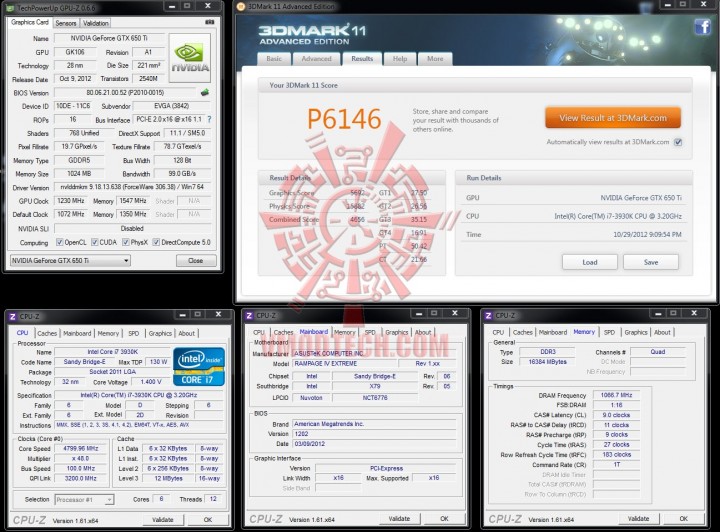The height and width of the screenshot is (532, 720).
Task: Click the CPU-Z processor window title icon
Action: (12, 316)
